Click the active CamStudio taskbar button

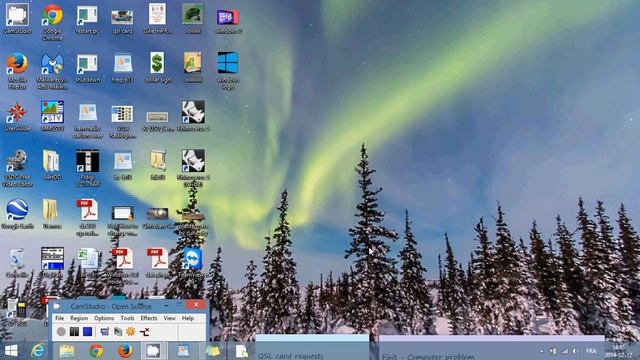pos(153,351)
